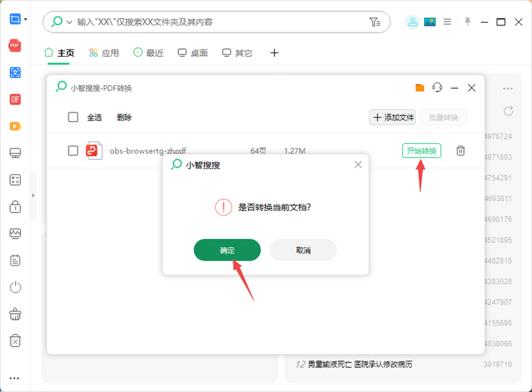Open output folder in PDF转换 window

point(420,87)
